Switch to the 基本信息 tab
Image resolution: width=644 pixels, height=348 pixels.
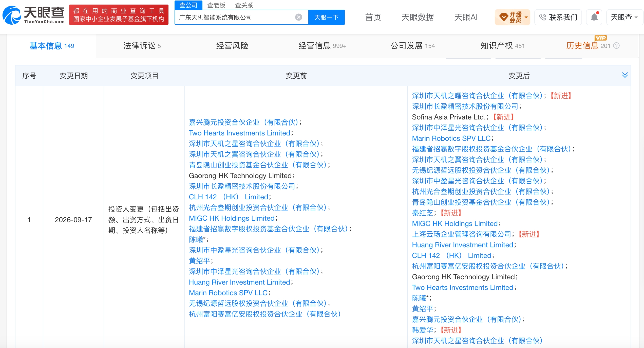[52, 46]
